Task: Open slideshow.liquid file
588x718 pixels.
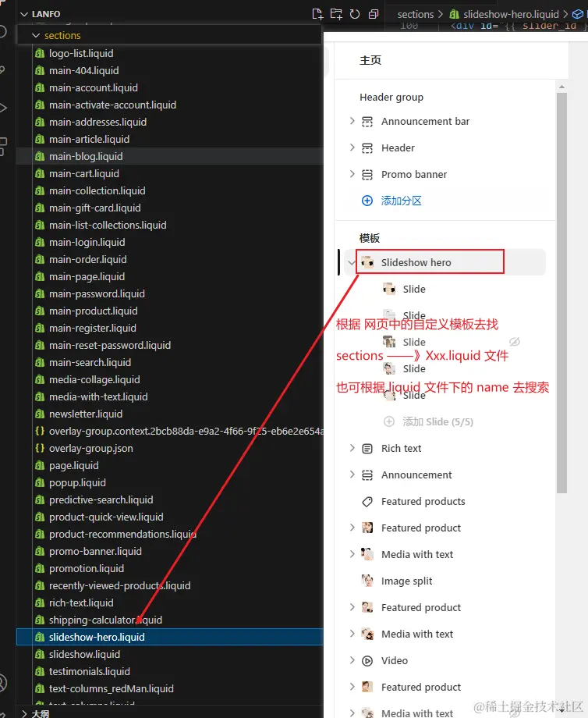Action: pyautogui.click(x=84, y=654)
